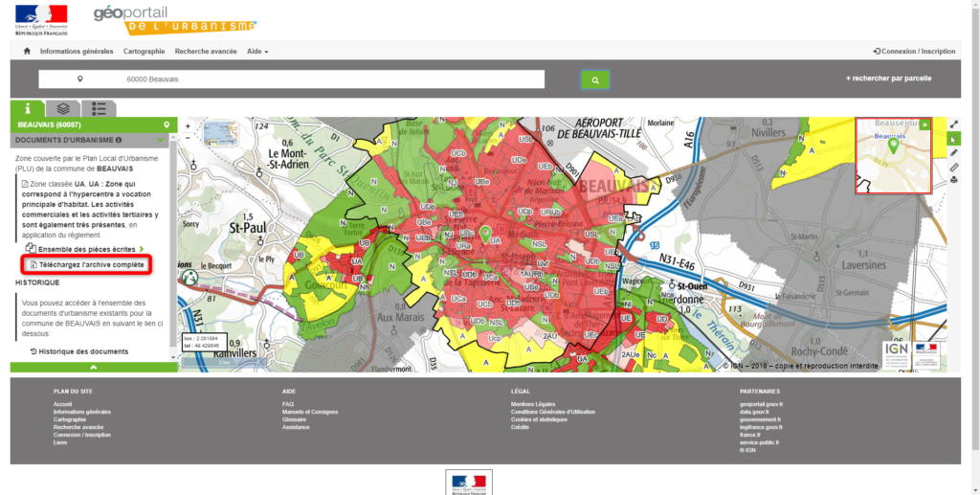The width and height of the screenshot is (980, 495).
Task: Zoom in on the map with plus
Action: tap(189, 126)
